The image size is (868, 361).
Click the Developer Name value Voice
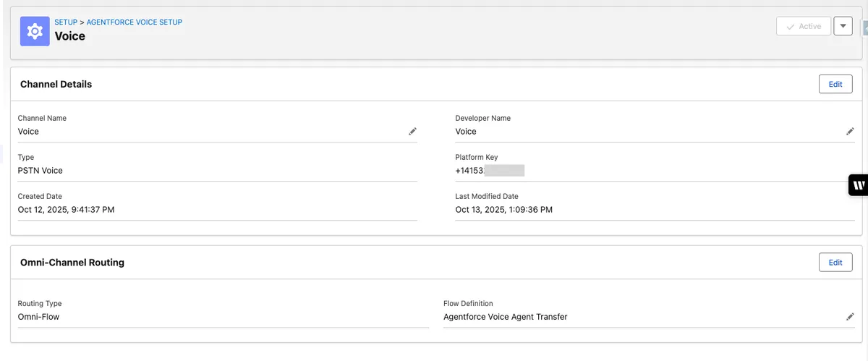point(466,132)
